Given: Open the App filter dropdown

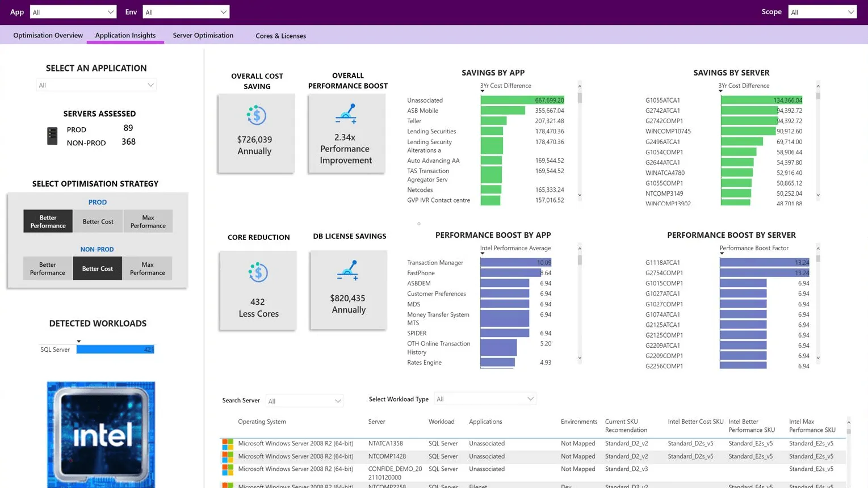Looking at the screenshot, I should tap(73, 12).
